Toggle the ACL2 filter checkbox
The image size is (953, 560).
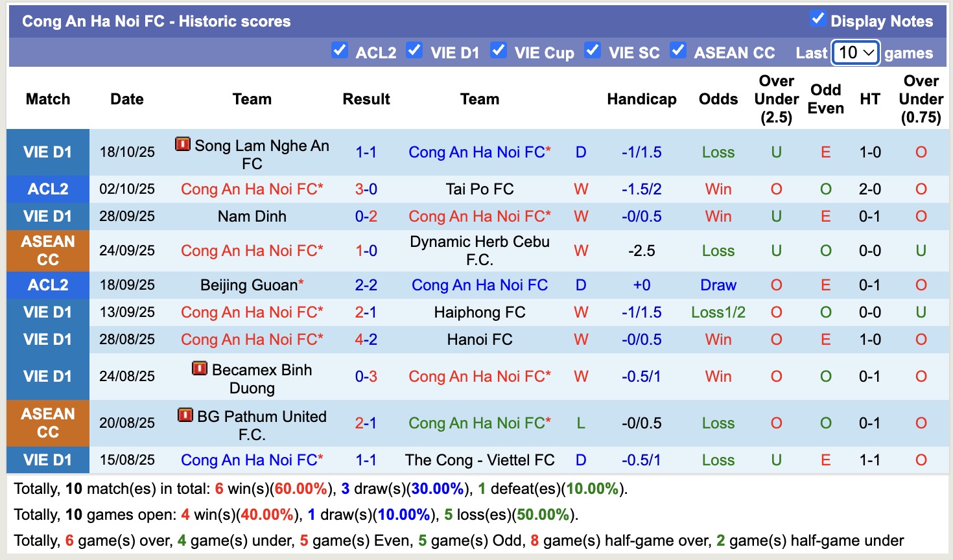tap(340, 49)
